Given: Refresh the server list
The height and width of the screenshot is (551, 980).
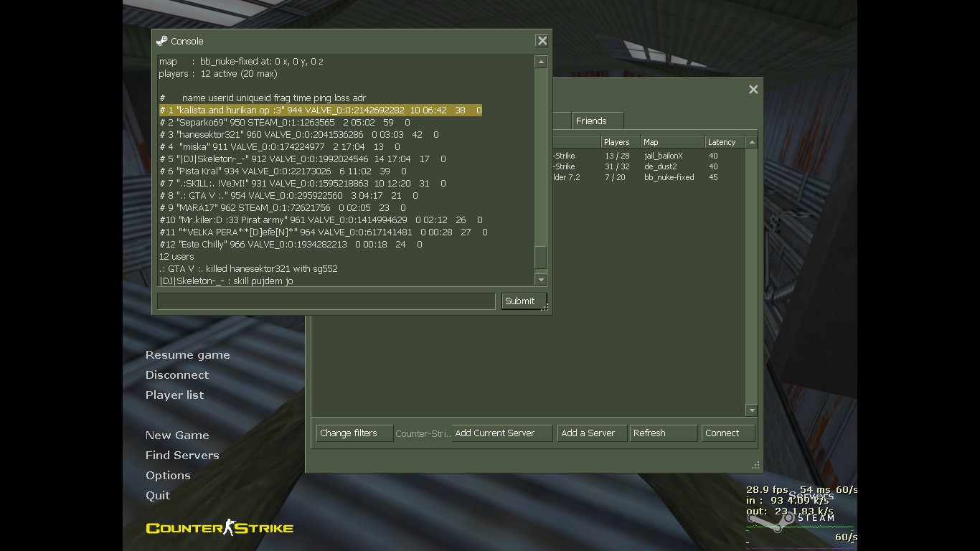Looking at the screenshot, I should (x=663, y=433).
